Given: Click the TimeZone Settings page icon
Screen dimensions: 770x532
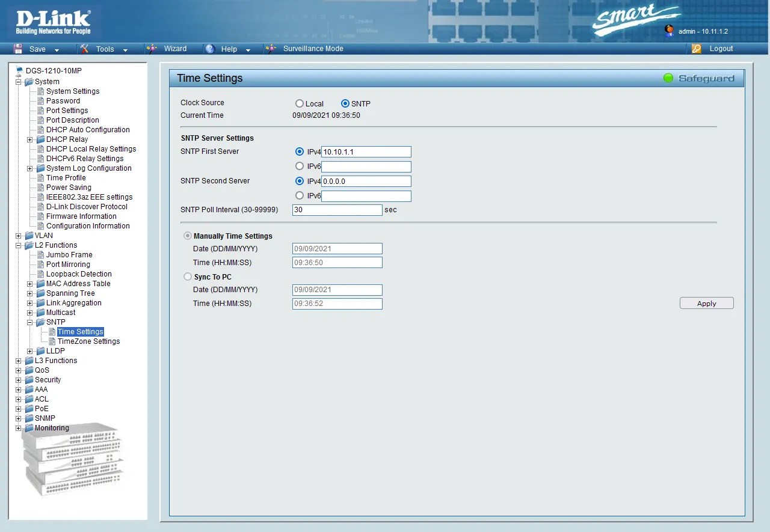Looking at the screenshot, I should click(52, 341).
